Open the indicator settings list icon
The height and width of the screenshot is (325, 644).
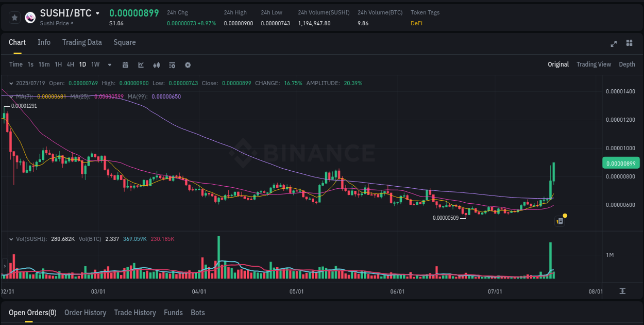click(172, 65)
